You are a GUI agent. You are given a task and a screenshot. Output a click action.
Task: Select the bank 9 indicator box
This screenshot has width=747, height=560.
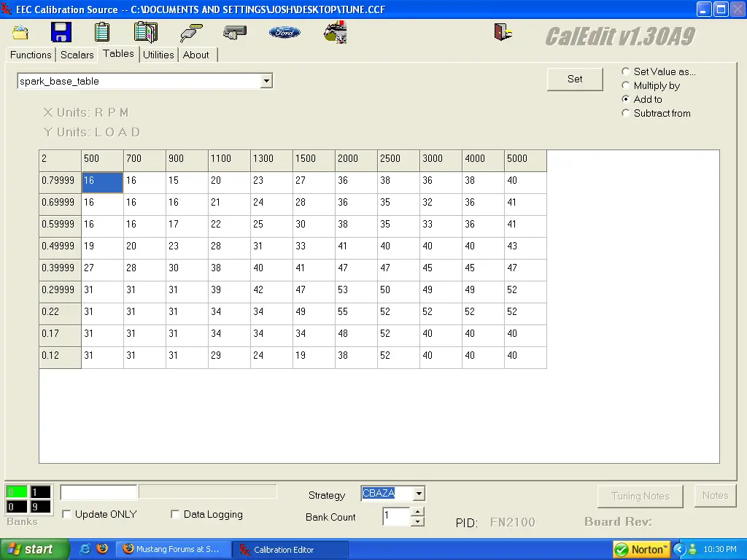[41, 507]
